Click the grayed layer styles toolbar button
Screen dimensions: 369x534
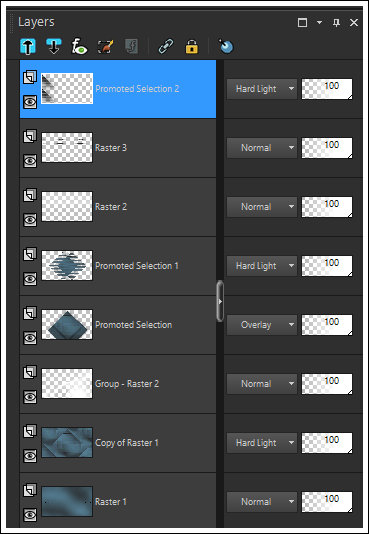click(x=131, y=46)
